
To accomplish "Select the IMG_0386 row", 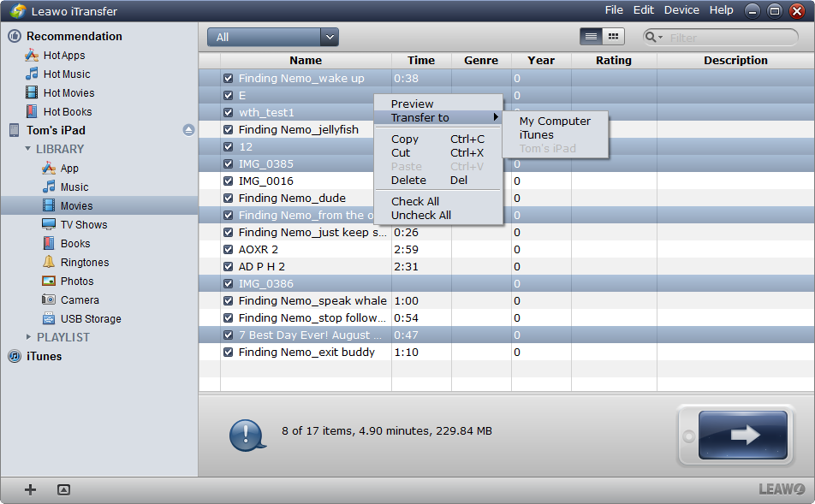I will pyautogui.click(x=506, y=284).
